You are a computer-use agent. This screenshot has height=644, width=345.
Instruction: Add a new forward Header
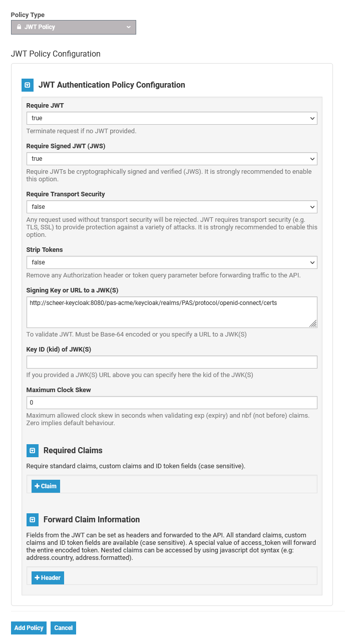click(48, 578)
